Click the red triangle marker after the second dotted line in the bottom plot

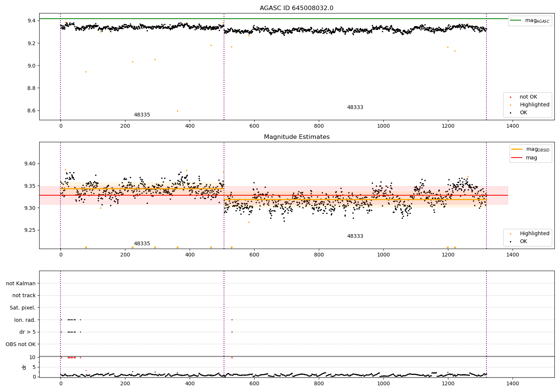pos(232,357)
